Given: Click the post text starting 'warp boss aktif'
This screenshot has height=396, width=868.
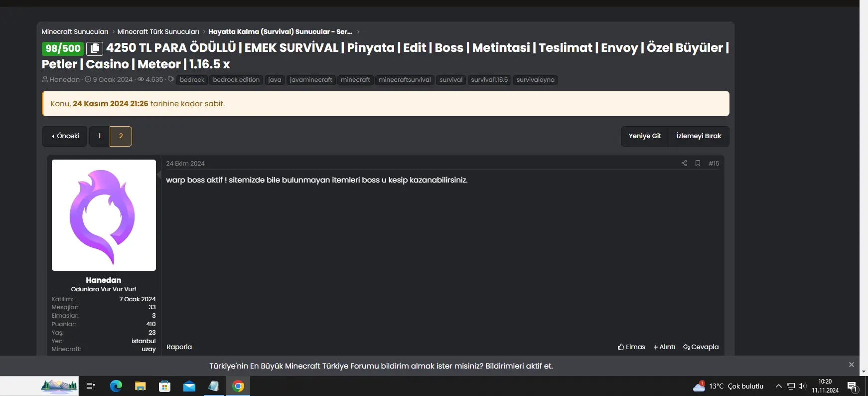Looking at the screenshot, I should click(x=317, y=180).
